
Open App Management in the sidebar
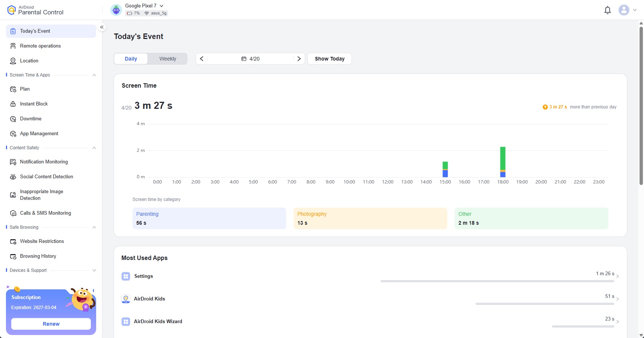point(51,134)
